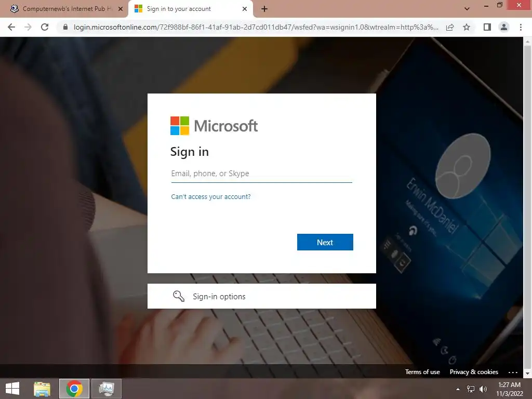The height and width of the screenshot is (399, 532).
Task: Click the address bar URL
Action: pos(256,27)
